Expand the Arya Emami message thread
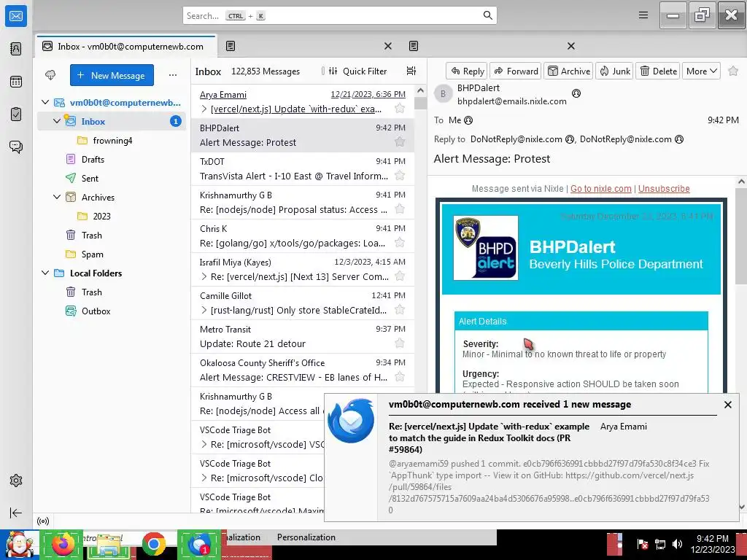The width and height of the screenshot is (747, 560). click(x=204, y=109)
